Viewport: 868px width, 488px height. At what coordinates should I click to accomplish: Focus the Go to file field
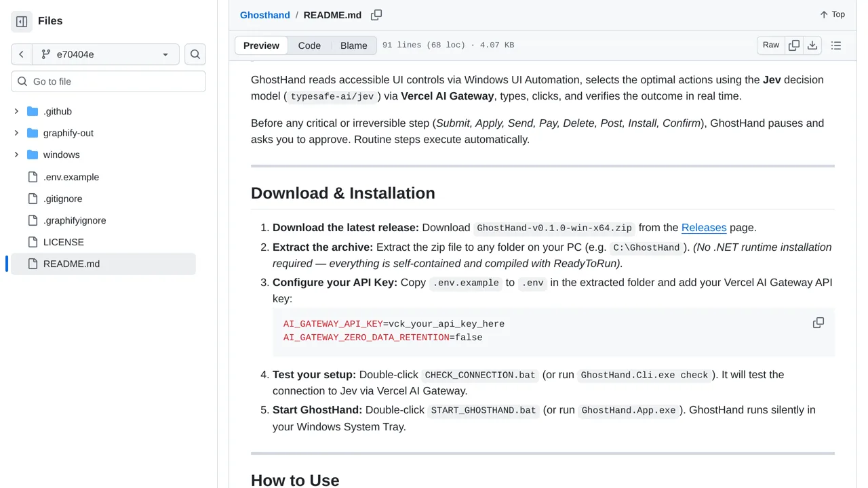pos(108,81)
